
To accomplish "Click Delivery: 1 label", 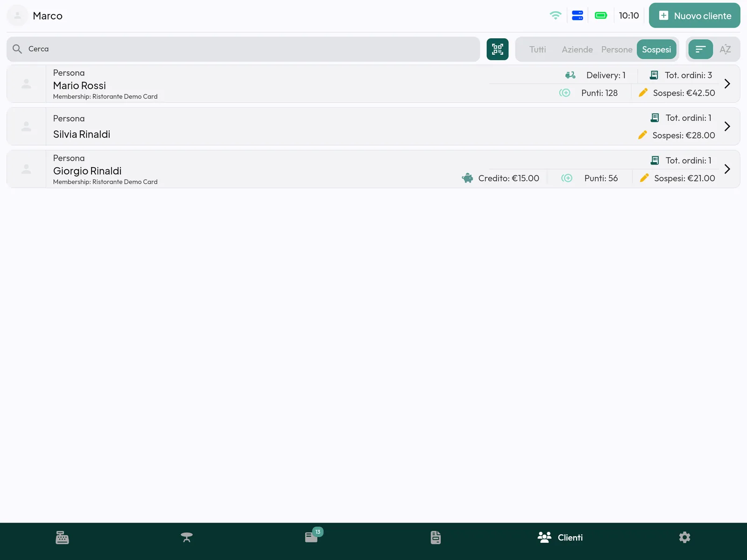I will click(606, 75).
